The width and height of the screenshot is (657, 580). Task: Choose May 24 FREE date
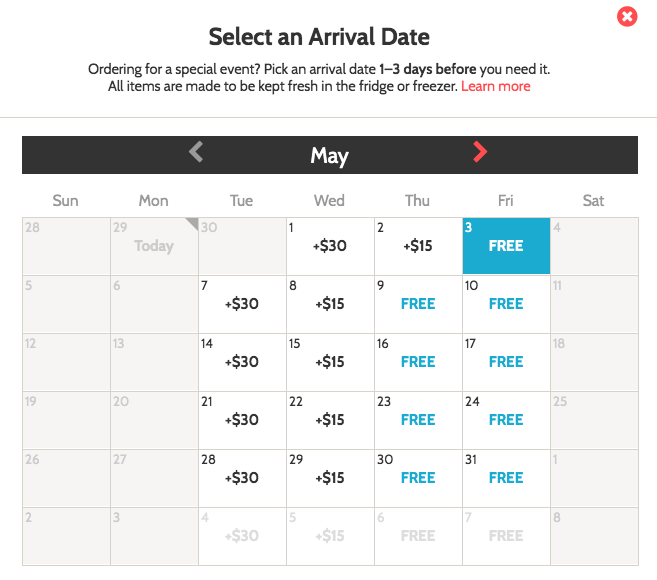point(506,420)
